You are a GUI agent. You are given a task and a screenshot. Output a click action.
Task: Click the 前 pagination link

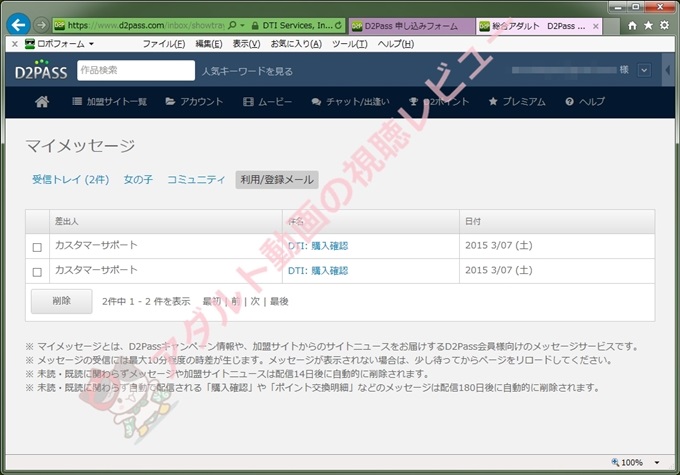point(235,301)
